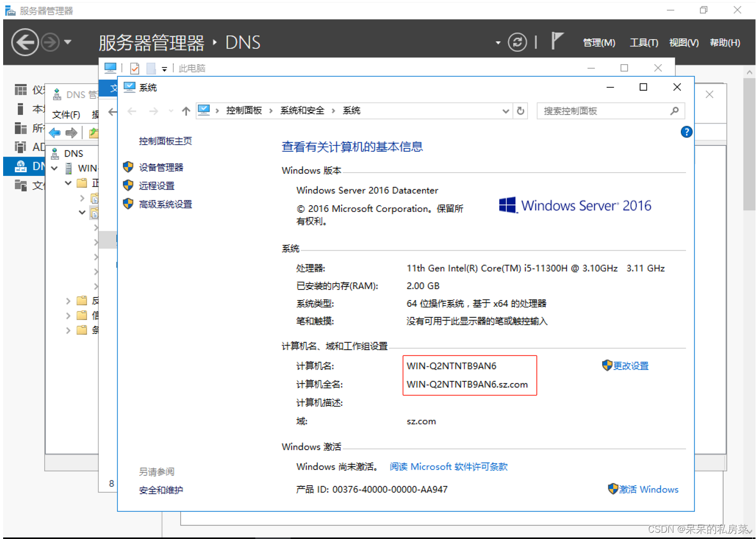Click the up arrow in System window

tap(186, 111)
